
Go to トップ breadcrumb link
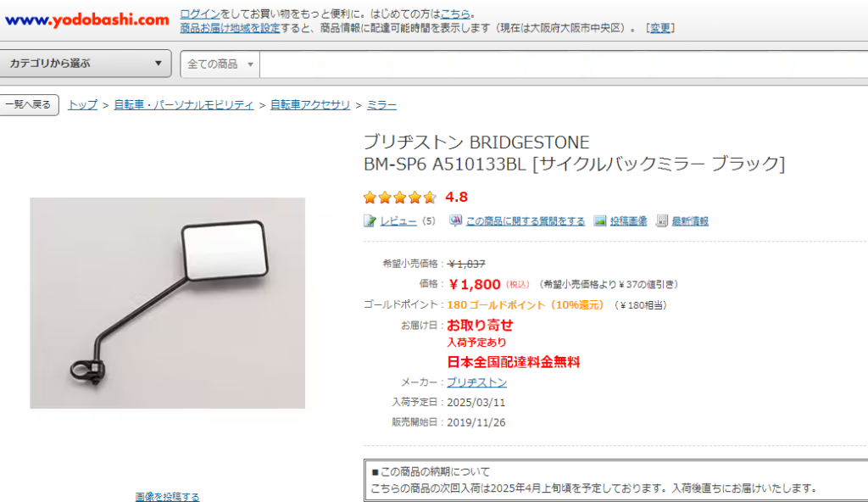[82, 104]
